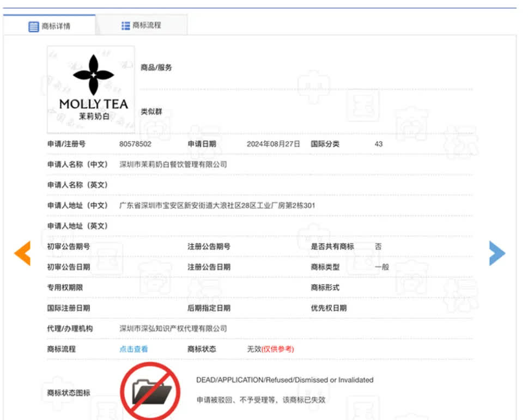Select the trademark status 无效(仅供参考)
This screenshot has height=420, width=528.
270,349
